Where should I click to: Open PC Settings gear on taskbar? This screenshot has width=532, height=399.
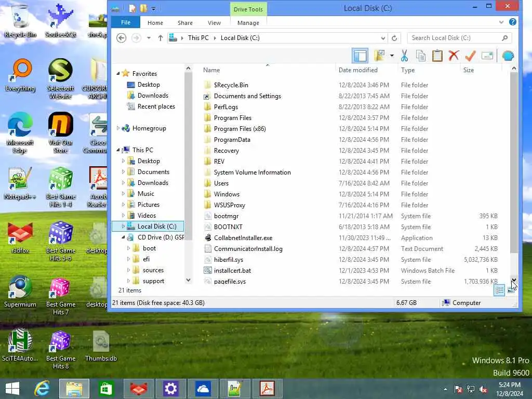[170, 389]
